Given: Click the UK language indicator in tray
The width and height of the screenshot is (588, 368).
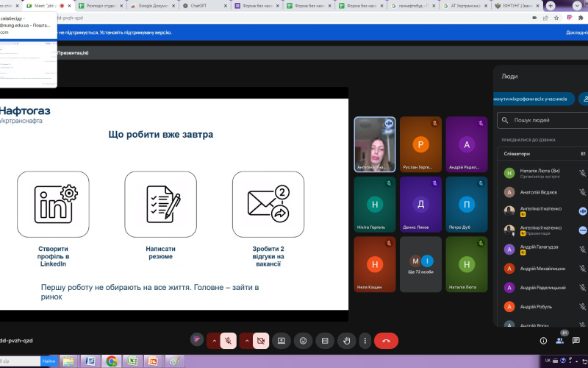Looking at the screenshot, I should tap(548, 361).
